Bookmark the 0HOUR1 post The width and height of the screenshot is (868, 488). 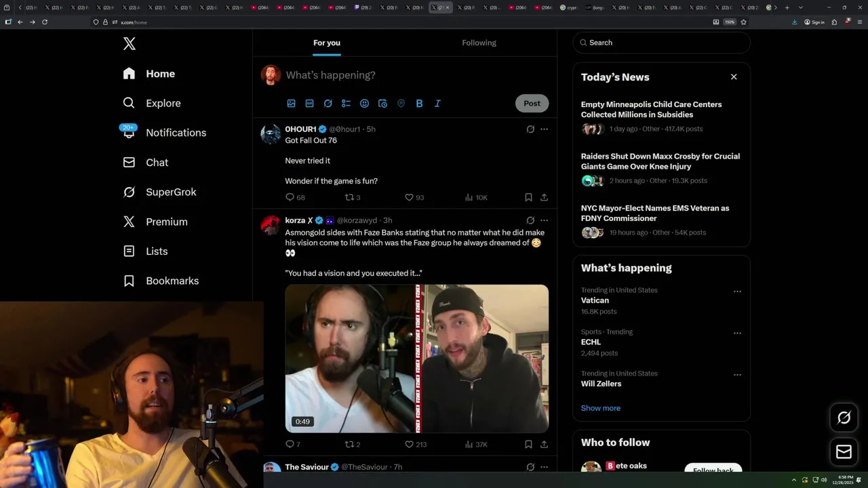pos(528,197)
